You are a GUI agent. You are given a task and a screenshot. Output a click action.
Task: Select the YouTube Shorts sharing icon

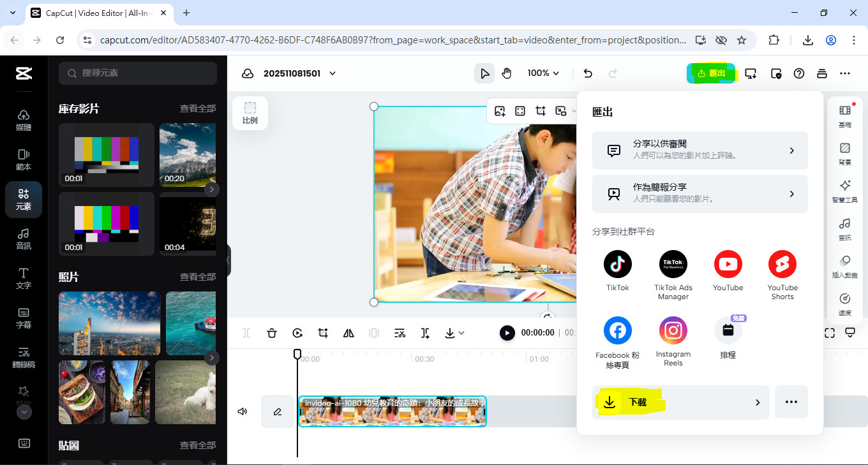(x=782, y=264)
